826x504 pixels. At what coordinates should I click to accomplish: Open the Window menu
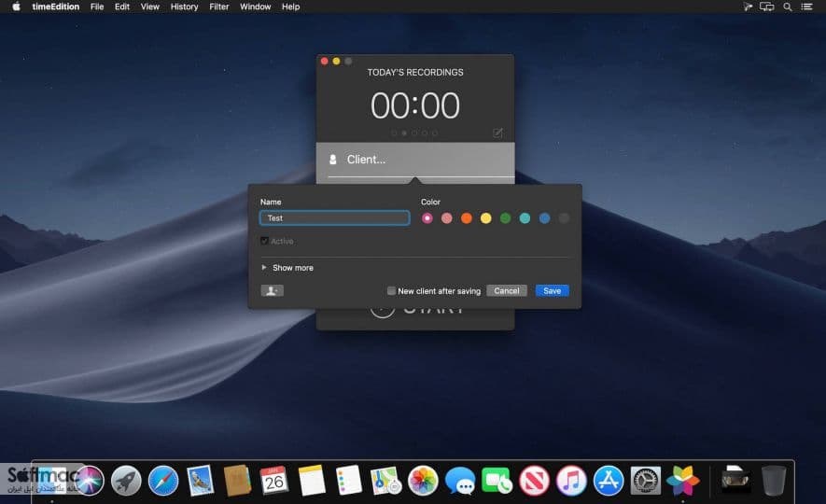point(255,7)
